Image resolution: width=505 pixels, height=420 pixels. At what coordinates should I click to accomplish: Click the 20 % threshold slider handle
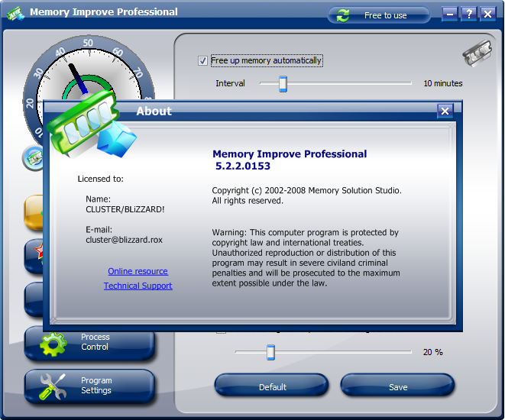(x=271, y=352)
